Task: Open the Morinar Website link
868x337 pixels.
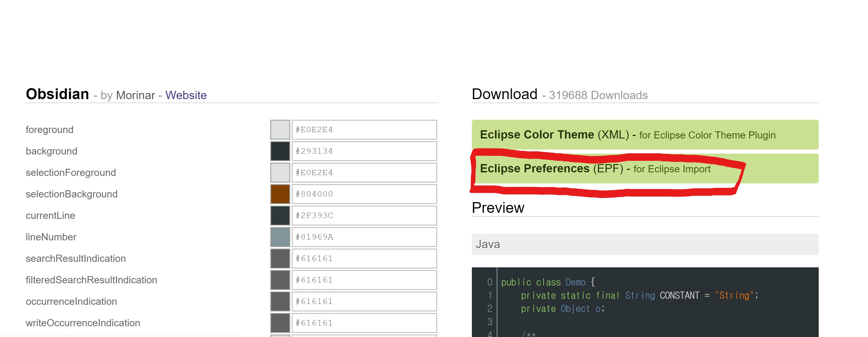Action: pos(186,95)
